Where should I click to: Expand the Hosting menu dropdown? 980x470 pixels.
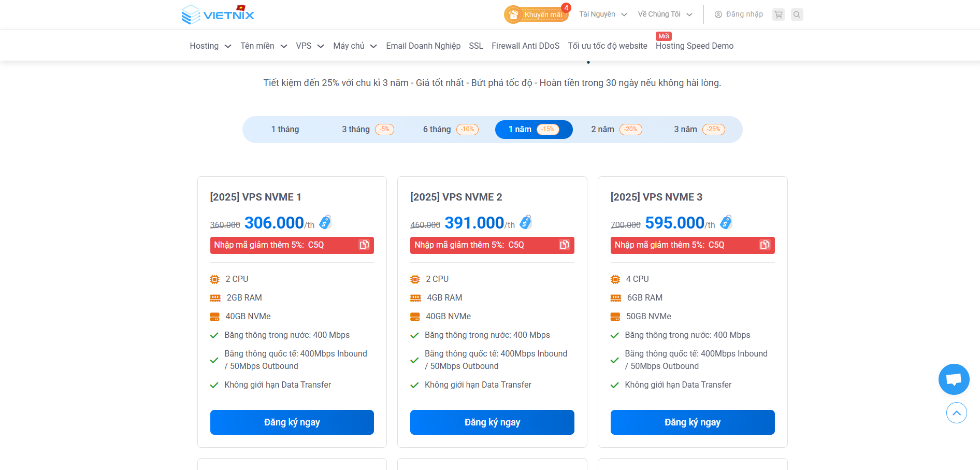pyautogui.click(x=210, y=46)
